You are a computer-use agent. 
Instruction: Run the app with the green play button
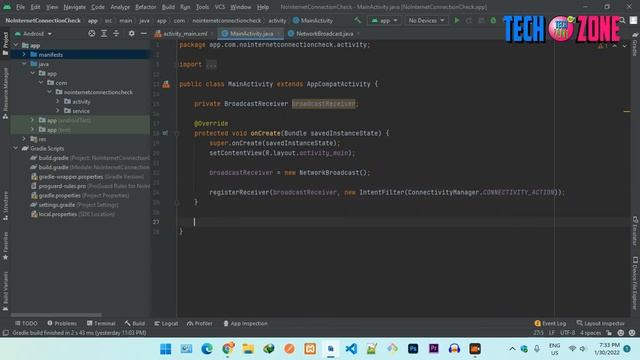pyautogui.click(x=457, y=20)
